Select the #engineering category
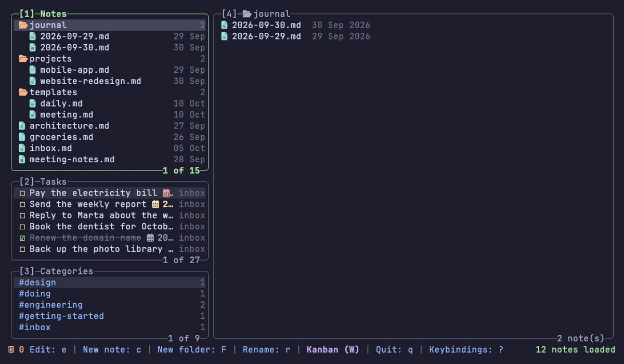 coord(110,305)
